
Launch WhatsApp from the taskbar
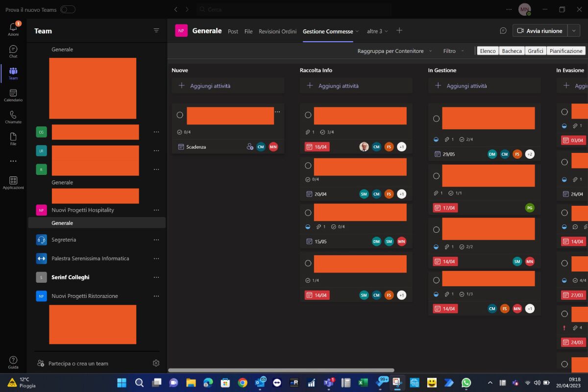click(x=465, y=382)
